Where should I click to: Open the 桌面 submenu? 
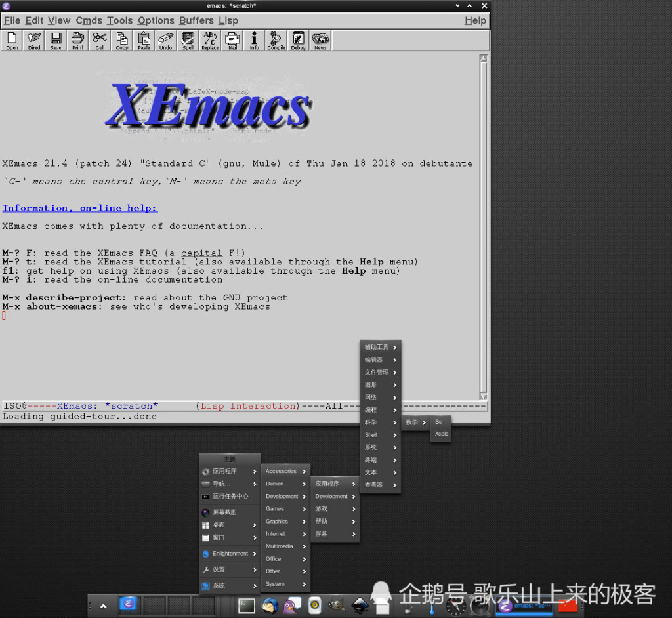230,525
